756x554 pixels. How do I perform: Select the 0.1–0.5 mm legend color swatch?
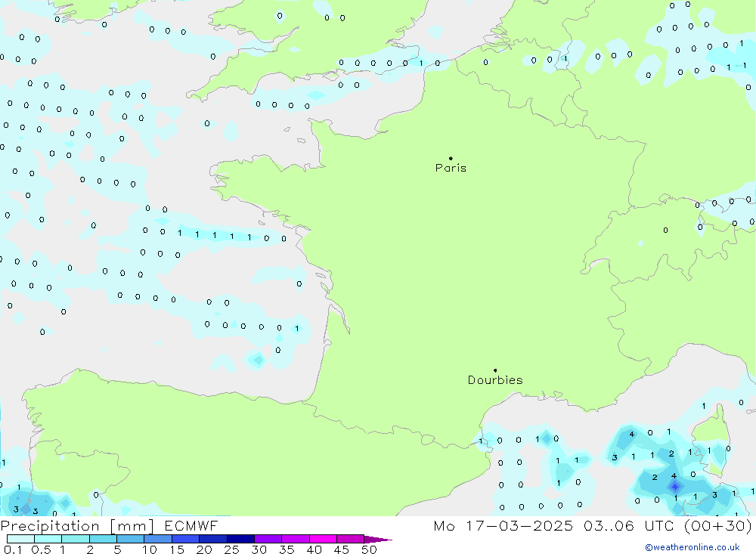coord(20,539)
